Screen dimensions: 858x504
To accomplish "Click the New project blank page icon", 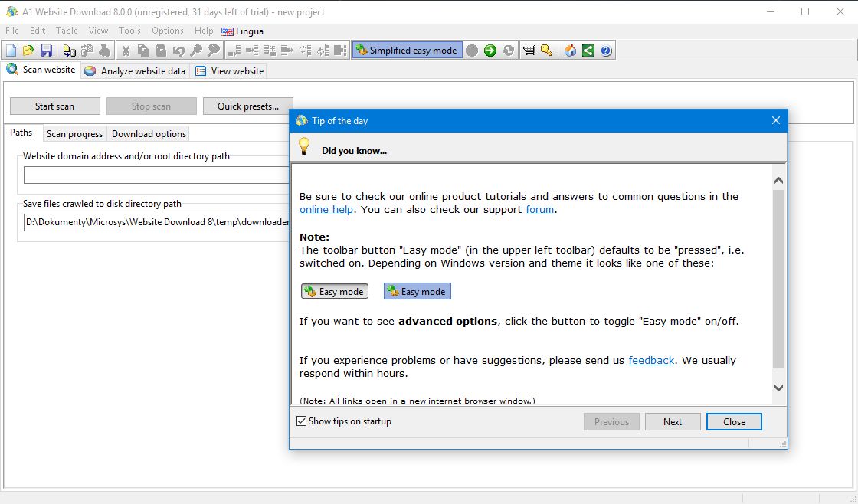I will [x=11, y=51].
